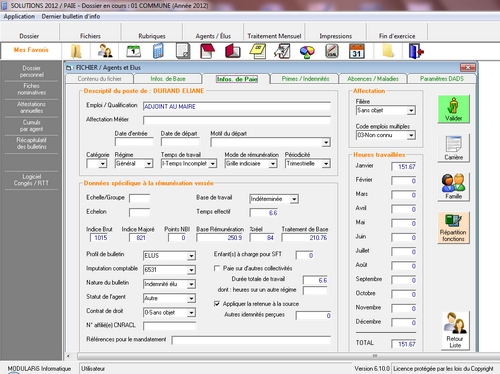Image resolution: width=500 pixels, height=374 pixels.
Task: Open the Traitement Mensuel menu
Action: pyautogui.click(x=274, y=36)
